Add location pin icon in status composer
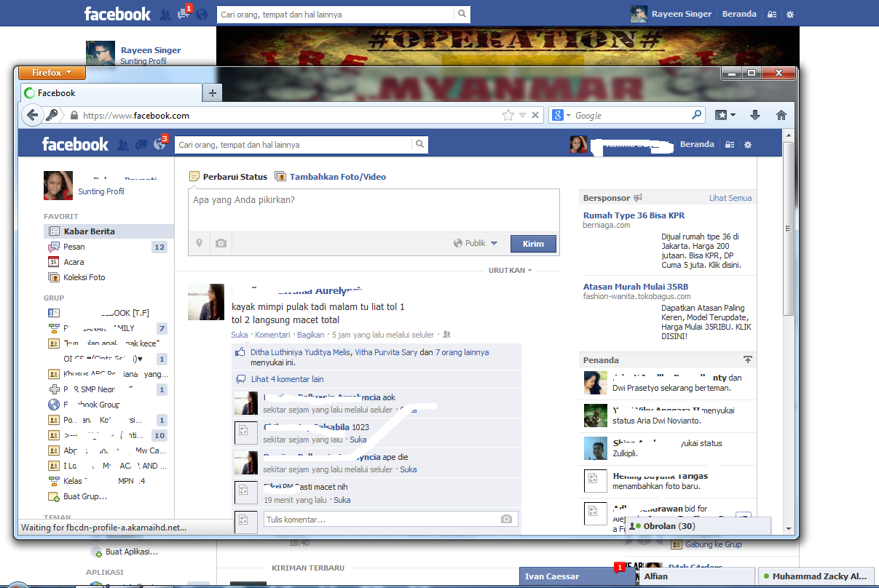Viewport: 879px width, 588px height. pos(199,244)
